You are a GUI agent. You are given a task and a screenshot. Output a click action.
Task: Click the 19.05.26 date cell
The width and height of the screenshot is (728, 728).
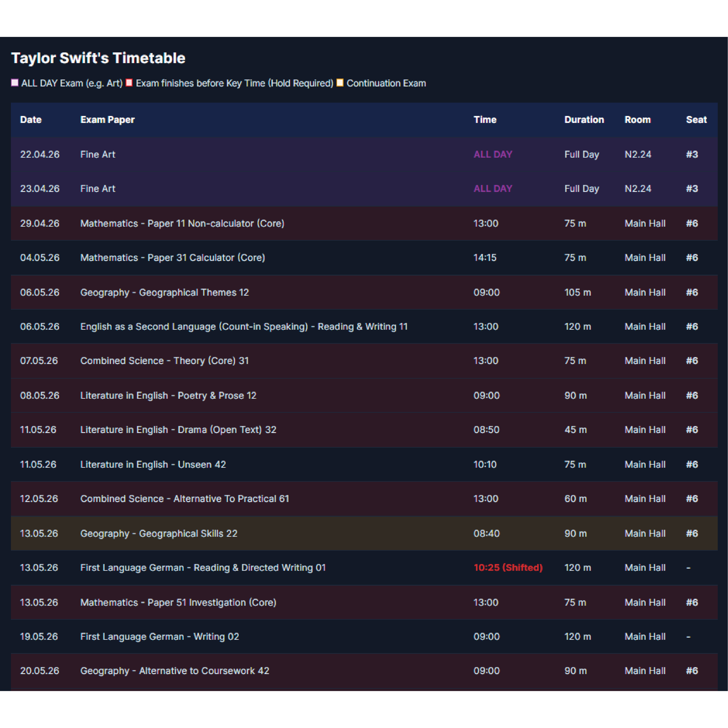pos(39,637)
